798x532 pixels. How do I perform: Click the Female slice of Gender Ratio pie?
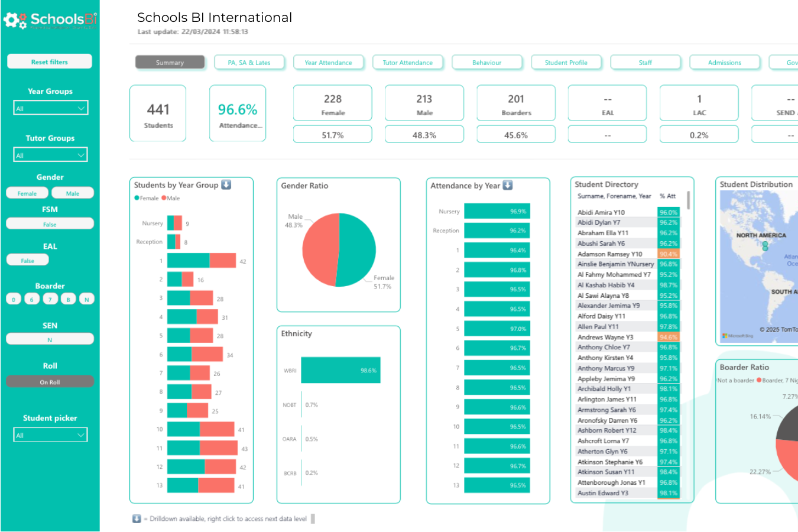(x=358, y=251)
